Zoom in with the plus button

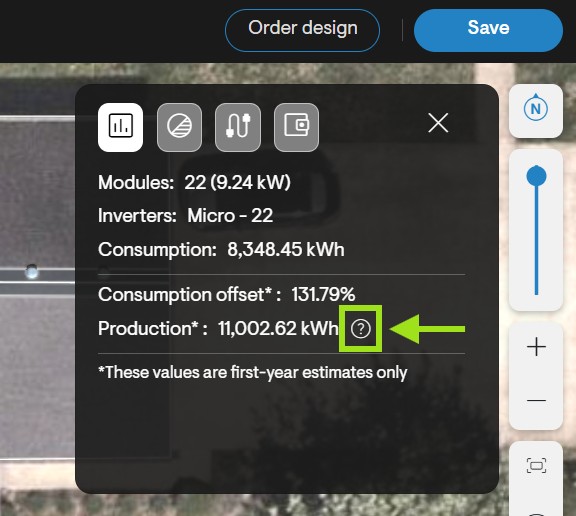[536, 347]
